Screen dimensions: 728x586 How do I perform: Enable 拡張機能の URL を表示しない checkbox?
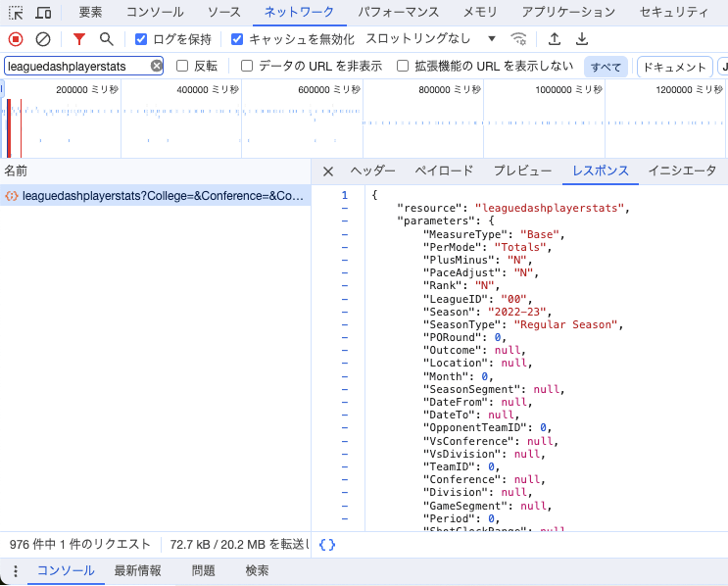click(403, 66)
